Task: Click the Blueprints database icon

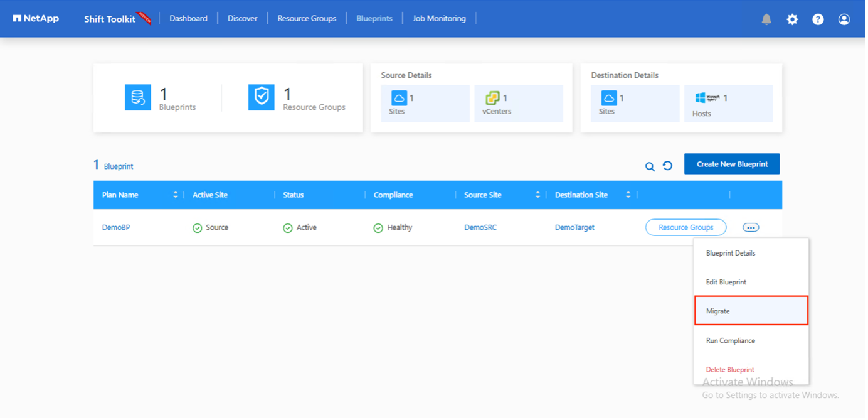Action: (x=137, y=98)
